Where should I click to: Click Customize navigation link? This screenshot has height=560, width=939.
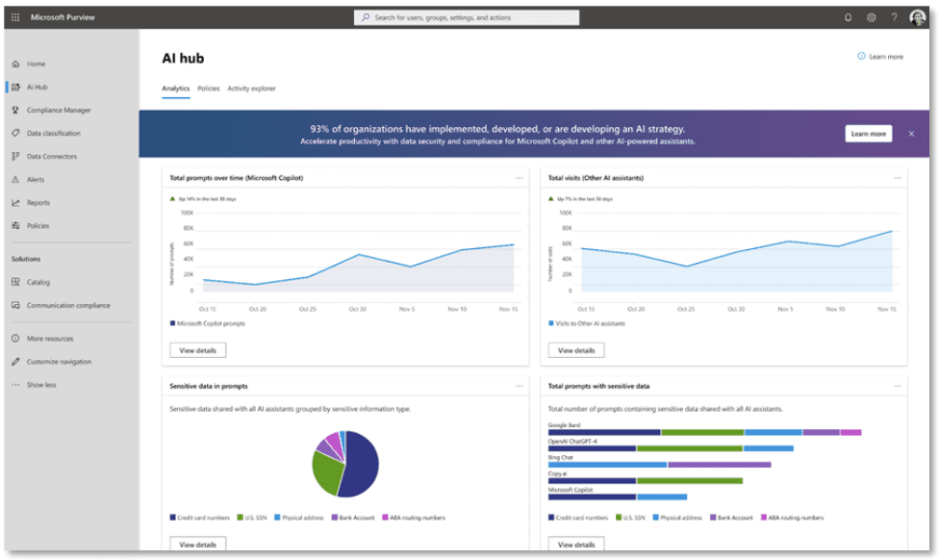tap(59, 362)
